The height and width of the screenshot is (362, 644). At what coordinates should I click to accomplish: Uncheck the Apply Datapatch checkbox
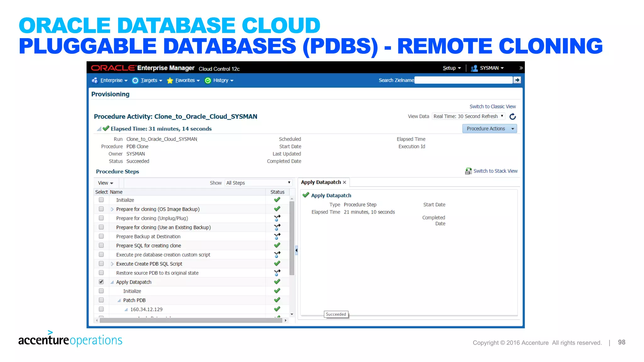tap(101, 282)
